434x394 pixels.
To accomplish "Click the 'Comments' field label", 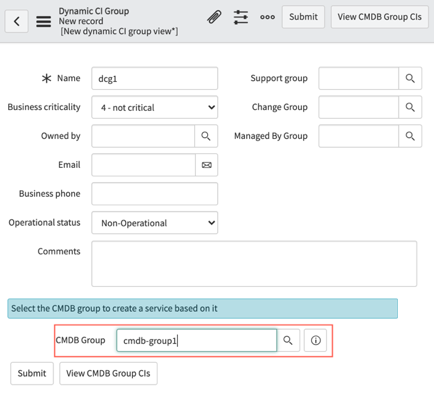I will coord(59,251).
